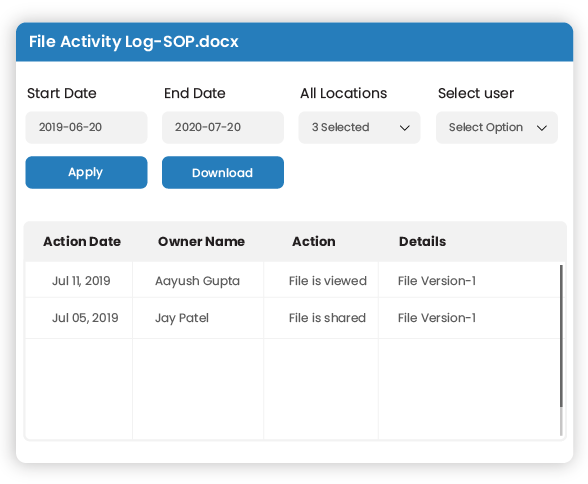
Task: Click File Version-1 in Jay Patel's row
Action: coord(437,318)
